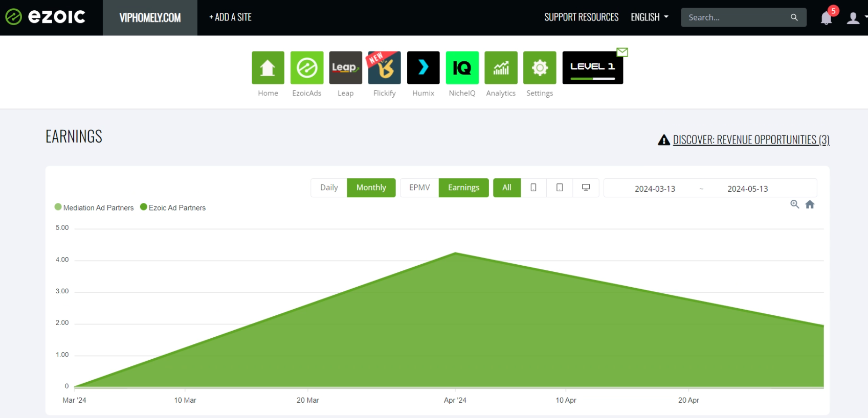Filter by mobile device icon
Viewport: 868px width, 418px height.
tap(533, 188)
